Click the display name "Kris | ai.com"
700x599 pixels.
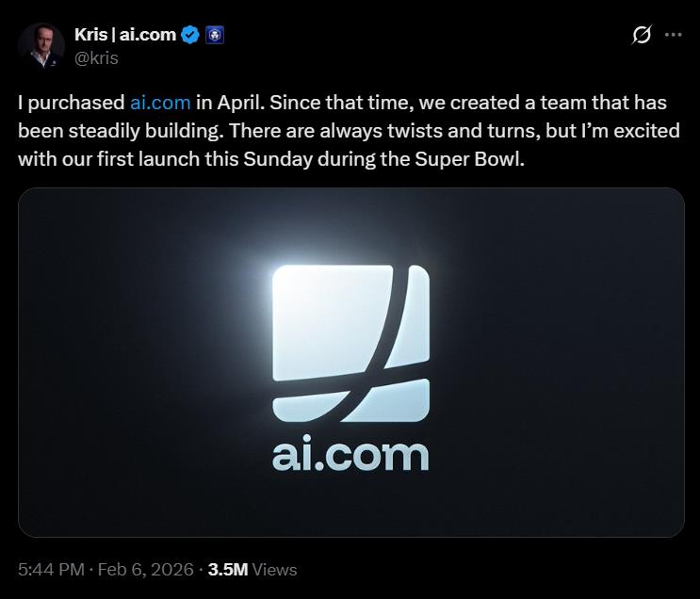coord(124,35)
